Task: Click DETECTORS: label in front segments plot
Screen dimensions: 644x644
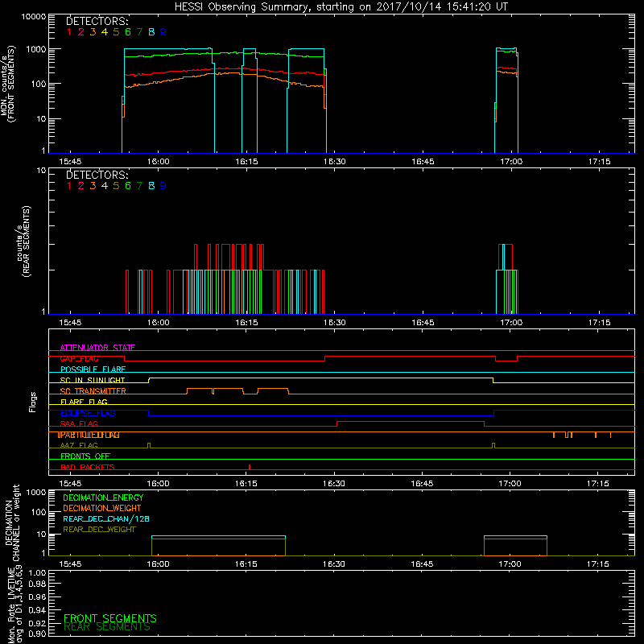Action: pos(97,21)
